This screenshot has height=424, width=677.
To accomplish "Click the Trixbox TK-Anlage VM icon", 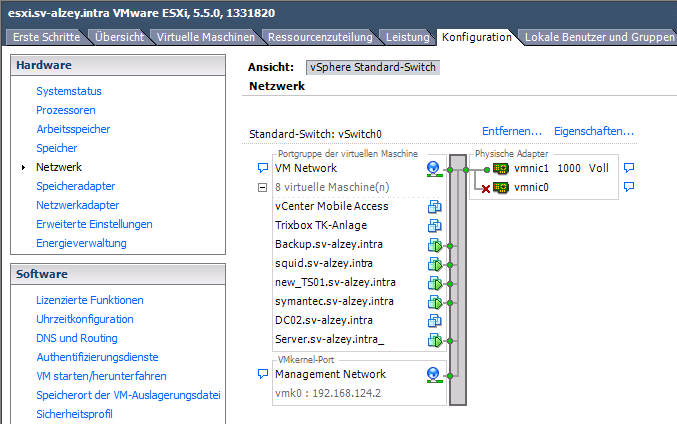I will click(x=434, y=225).
